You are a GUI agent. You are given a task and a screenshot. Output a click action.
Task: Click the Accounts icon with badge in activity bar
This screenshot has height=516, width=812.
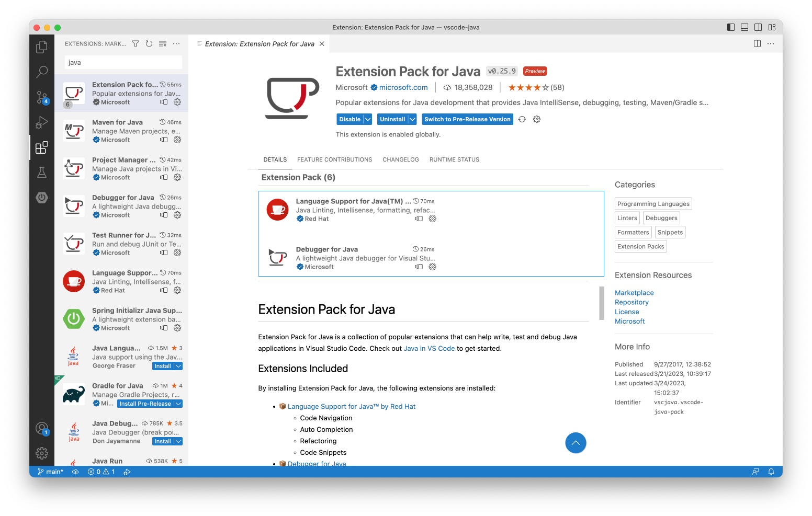42,429
